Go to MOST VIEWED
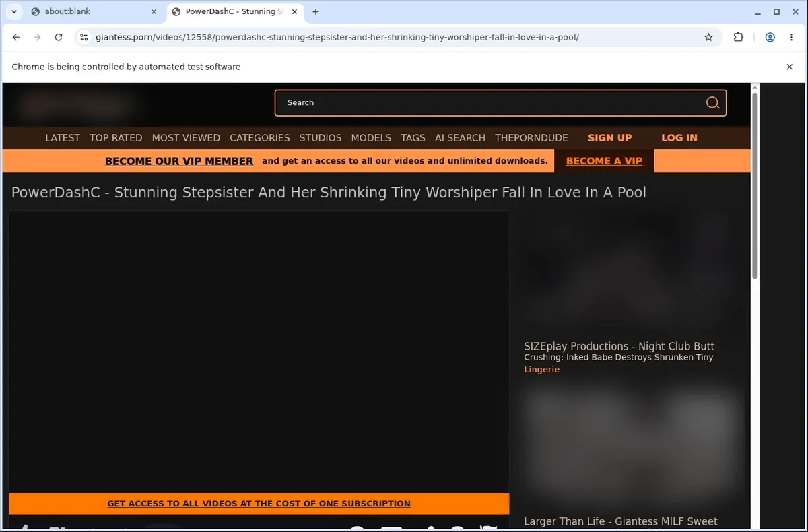 [186, 137]
